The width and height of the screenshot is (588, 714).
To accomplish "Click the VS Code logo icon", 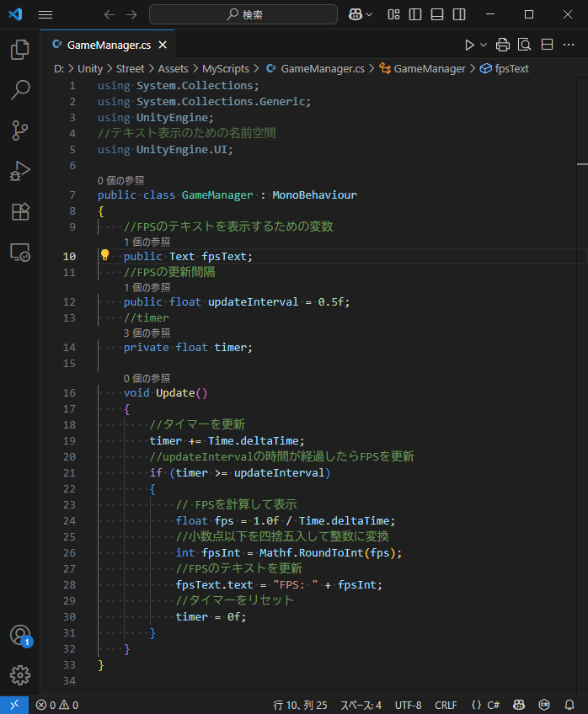I will pyautogui.click(x=15, y=14).
